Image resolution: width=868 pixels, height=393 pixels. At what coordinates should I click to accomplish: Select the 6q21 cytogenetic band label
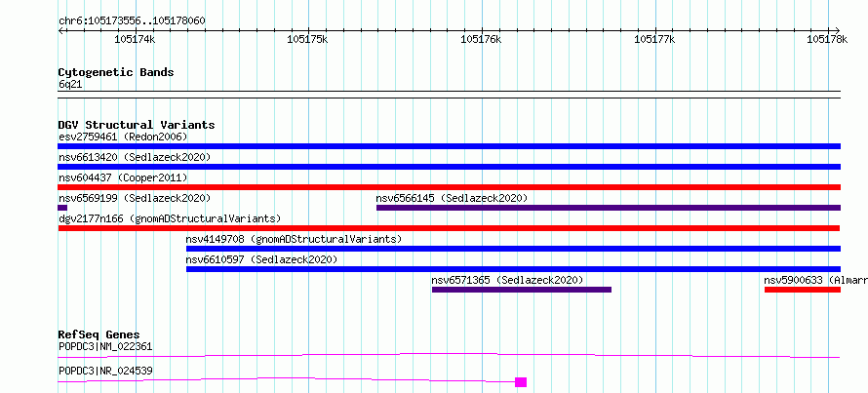tap(71, 85)
